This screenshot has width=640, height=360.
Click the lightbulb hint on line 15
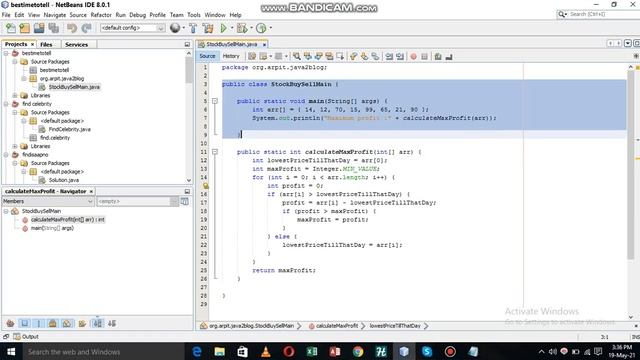coord(206,186)
